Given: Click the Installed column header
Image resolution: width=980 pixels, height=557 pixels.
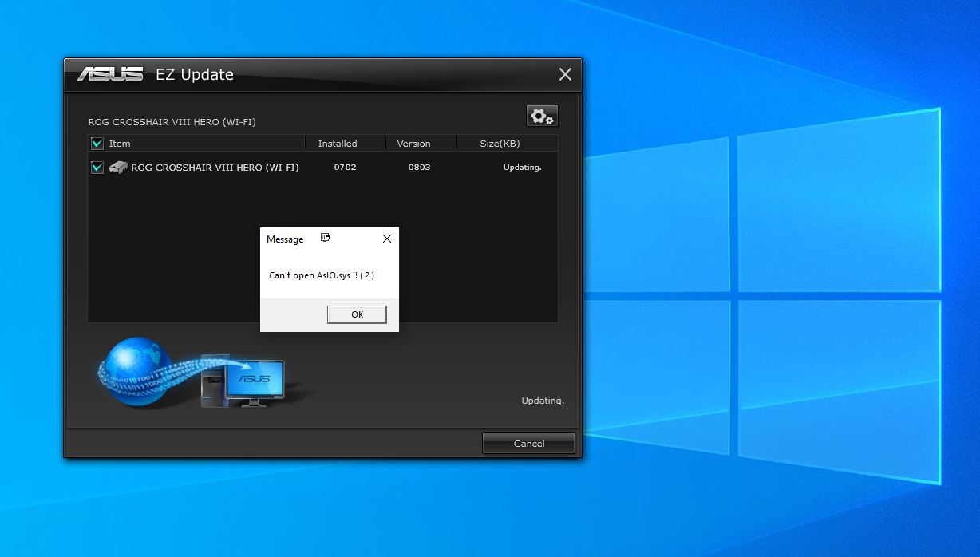Looking at the screenshot, I should click(x=338, y=144).
